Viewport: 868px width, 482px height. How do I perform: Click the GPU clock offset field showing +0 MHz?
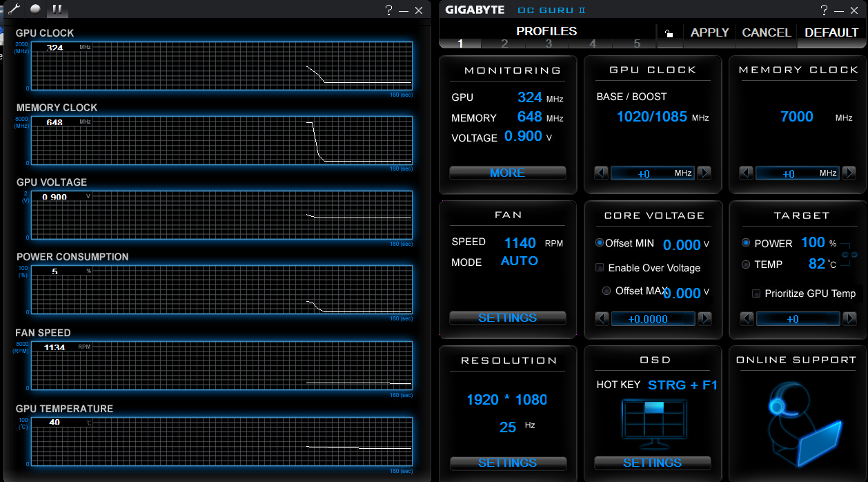tap(653, 173)
